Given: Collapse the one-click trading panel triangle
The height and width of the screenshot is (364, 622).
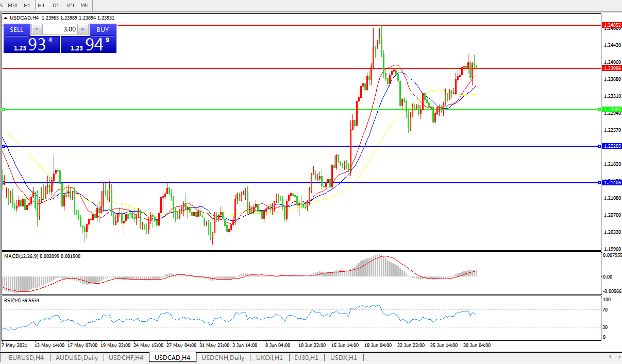Looking at the screenshot, I should coord(6,18).
